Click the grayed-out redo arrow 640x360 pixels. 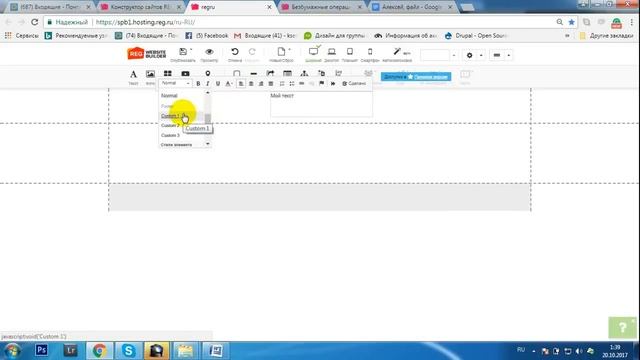click(252, 52)
